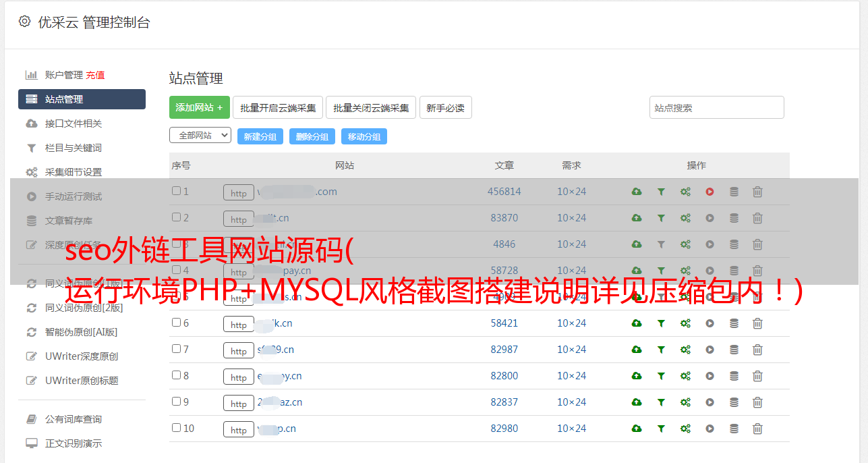Click the filter icon in row 7
This screenshot has height=463, width=868.
coord(661,350)
